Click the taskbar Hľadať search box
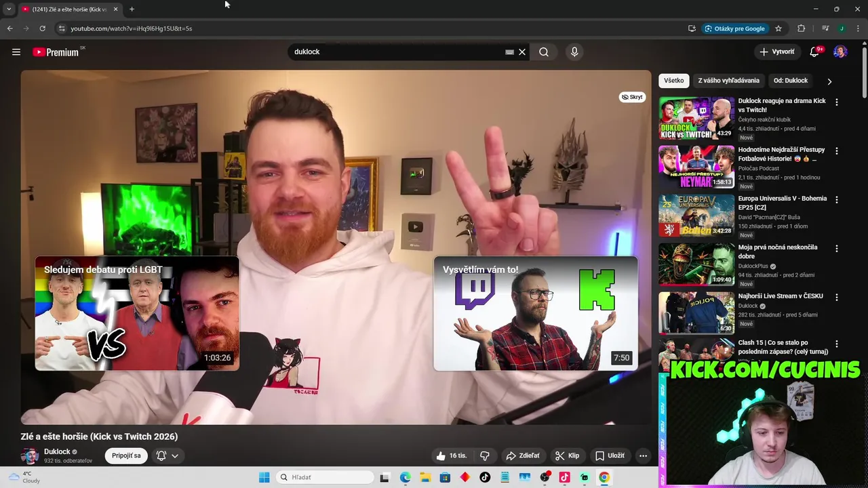The height and width of the screenshot is (488, 868). point(326,477)
